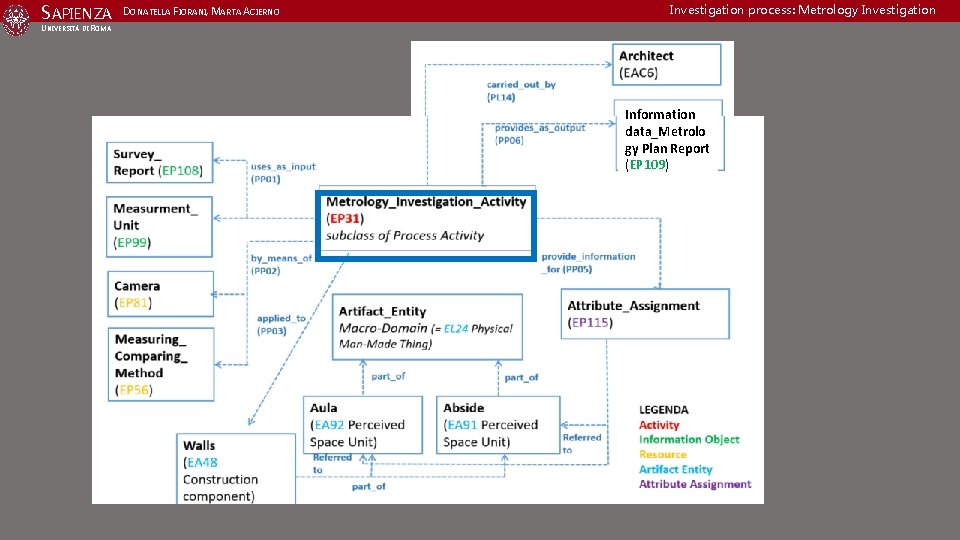Click the Information data_Metrology Plan Report box
960x540 pixels.
point(669,136)
